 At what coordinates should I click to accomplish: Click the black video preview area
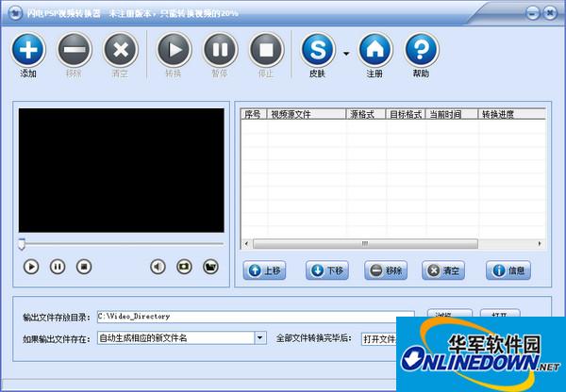coord(122,171)
